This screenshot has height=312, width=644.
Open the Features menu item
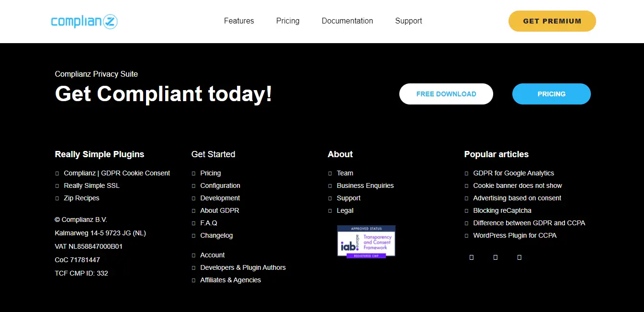[x=239, y=21]
